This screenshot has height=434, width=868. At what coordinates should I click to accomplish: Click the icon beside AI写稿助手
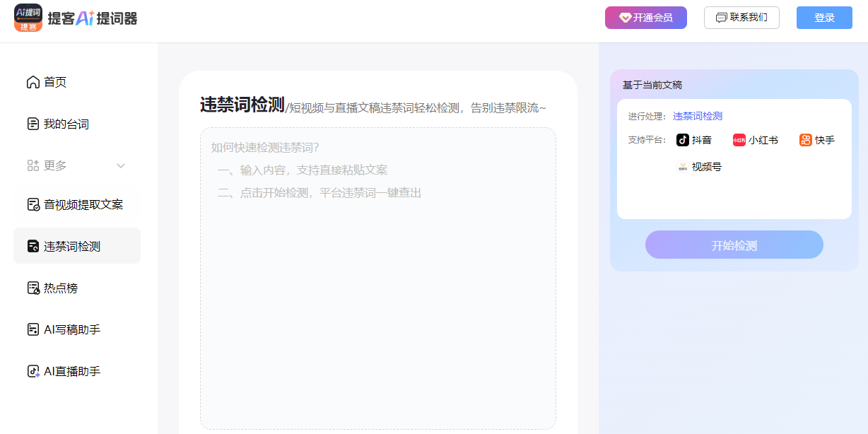pos(33,329)
